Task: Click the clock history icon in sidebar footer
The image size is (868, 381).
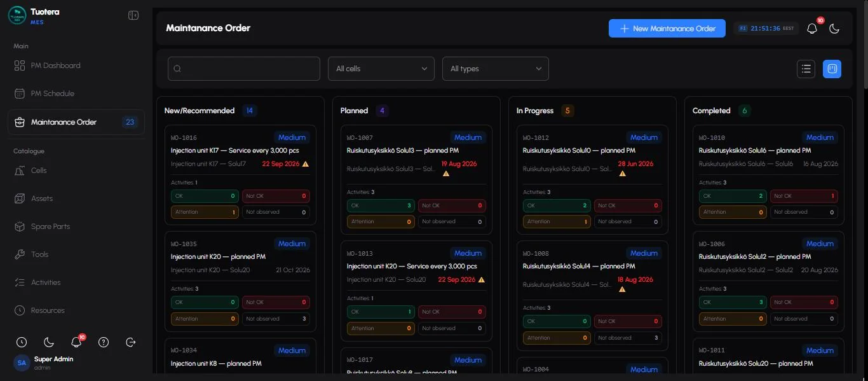Action: click(22, 342)
